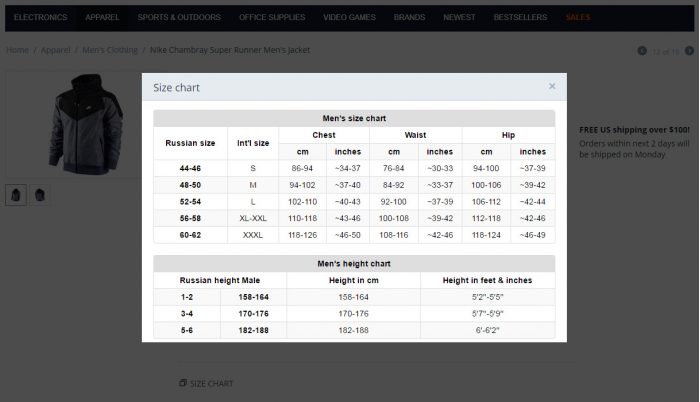Click the Russian size 60-62 cell

pyautogui.click(x=190, y=235)
